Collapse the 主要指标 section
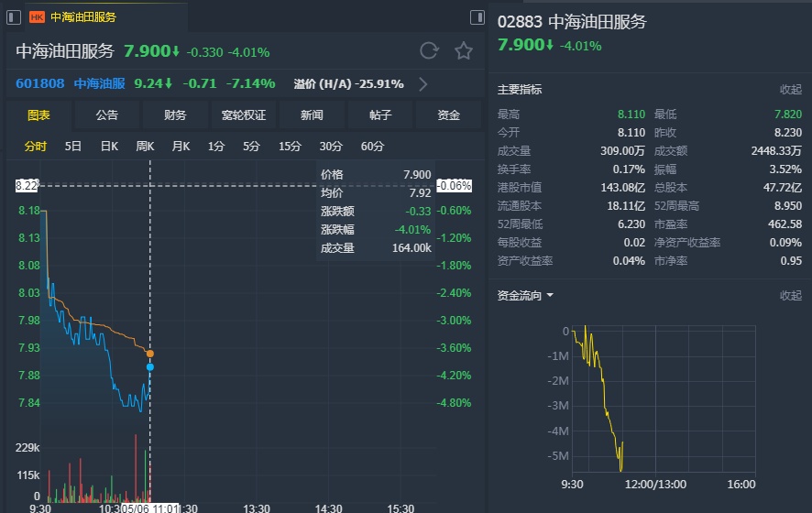Screen dimensions: 812x513 [x=791, y=90]
